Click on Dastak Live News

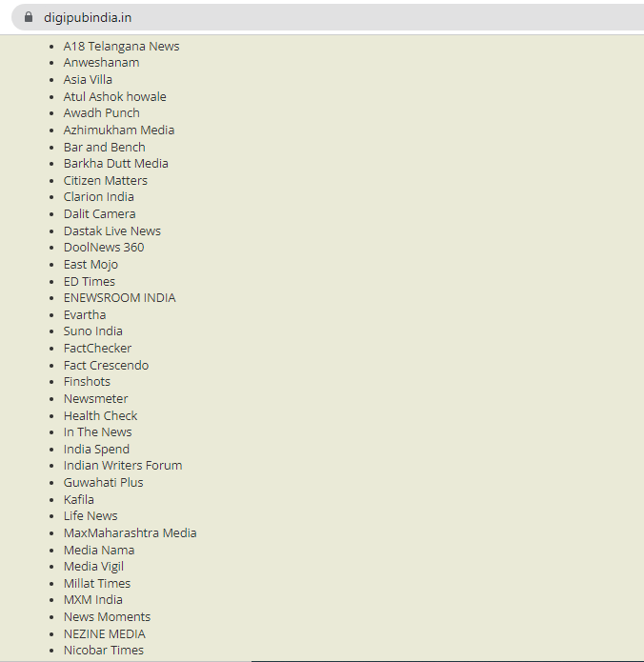pos(112,231)
